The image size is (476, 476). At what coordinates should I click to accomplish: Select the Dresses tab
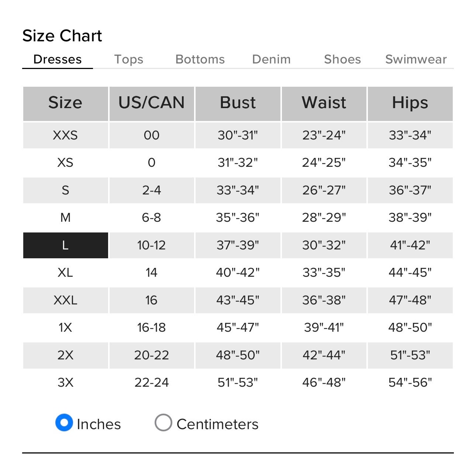tap(58, 59)
